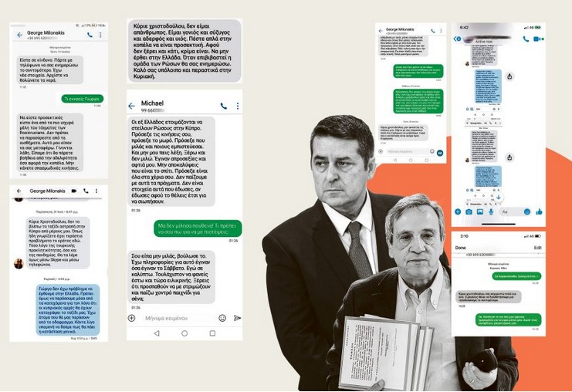Tap Edit in the iOS message view

coord(537,248)
